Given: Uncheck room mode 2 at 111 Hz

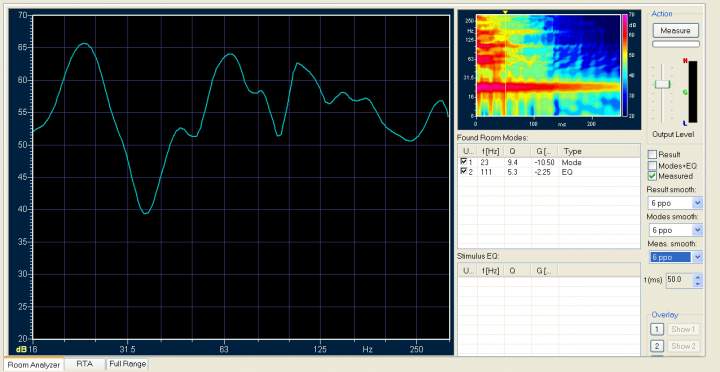Looking at the screenshot, I should (464, 172).
